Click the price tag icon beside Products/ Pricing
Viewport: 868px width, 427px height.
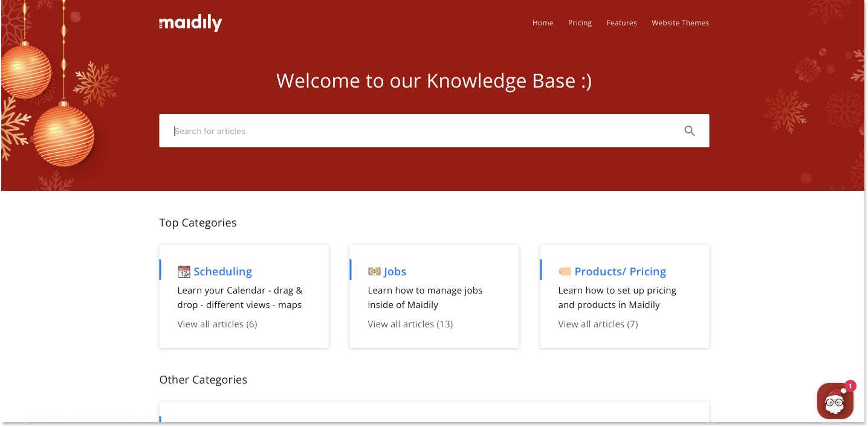coord(565,272)
